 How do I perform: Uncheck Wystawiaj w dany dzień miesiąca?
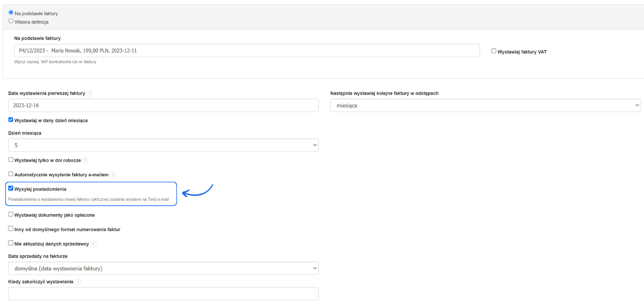tap(11, 120)
